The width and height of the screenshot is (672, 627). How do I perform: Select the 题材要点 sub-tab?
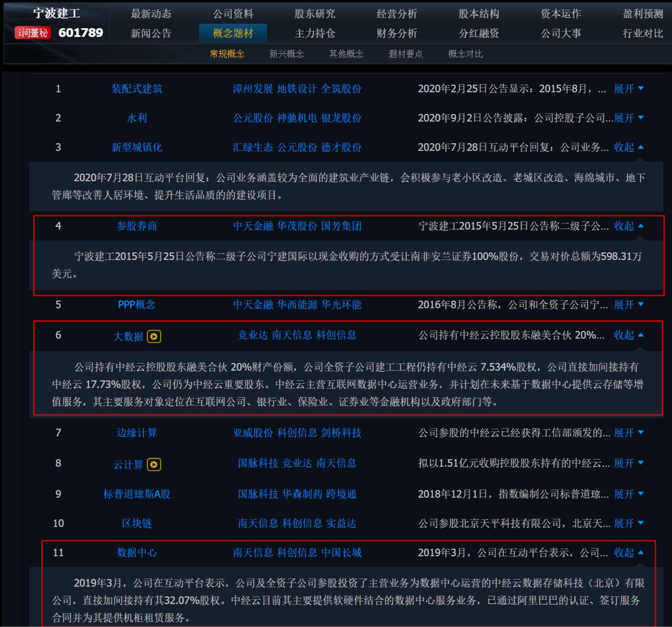406,54
